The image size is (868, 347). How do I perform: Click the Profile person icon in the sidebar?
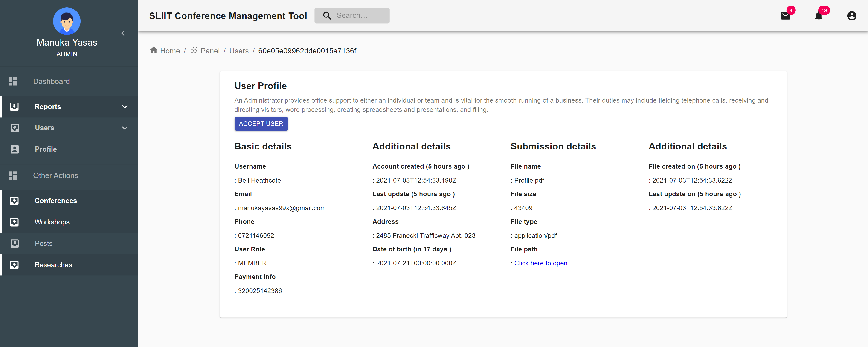(x=15, y=149)
